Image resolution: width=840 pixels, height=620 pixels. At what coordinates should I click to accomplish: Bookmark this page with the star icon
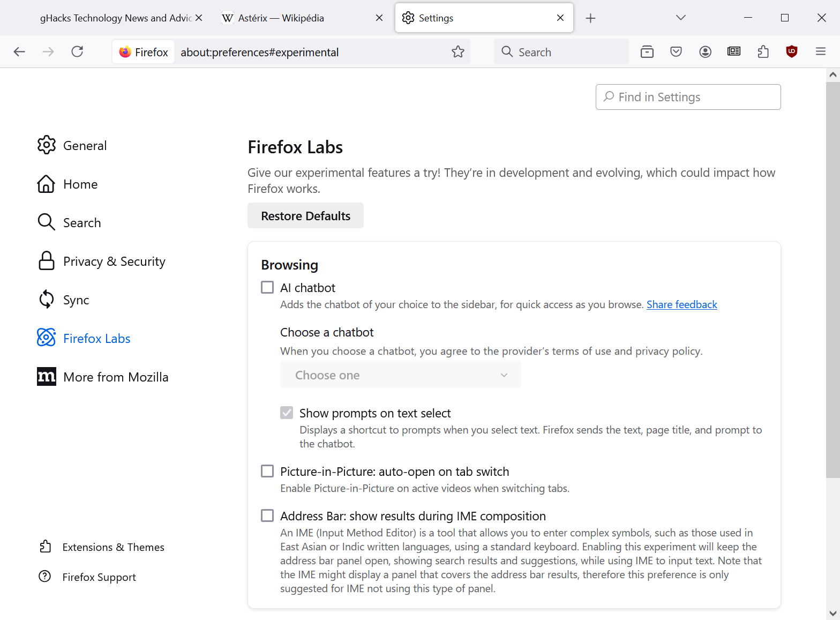[458, 51]
